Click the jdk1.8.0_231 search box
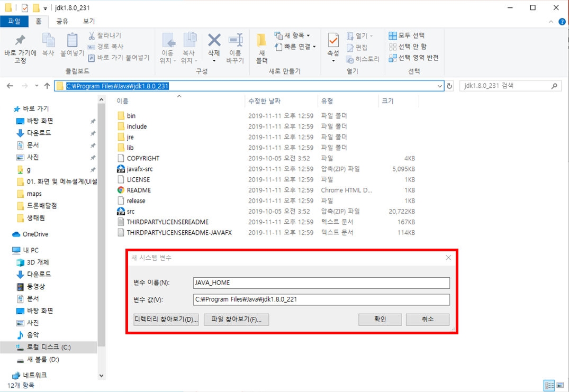Screen dimensions: 569x392 [x=510, y=86]
